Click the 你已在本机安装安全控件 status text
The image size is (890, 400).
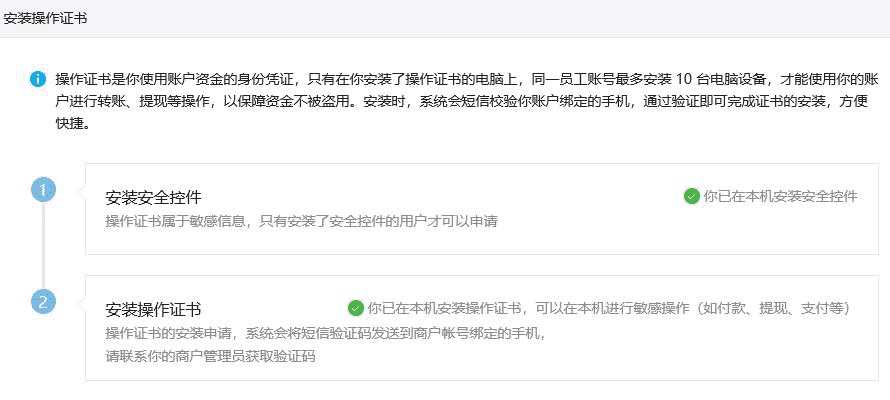(781, 196)
